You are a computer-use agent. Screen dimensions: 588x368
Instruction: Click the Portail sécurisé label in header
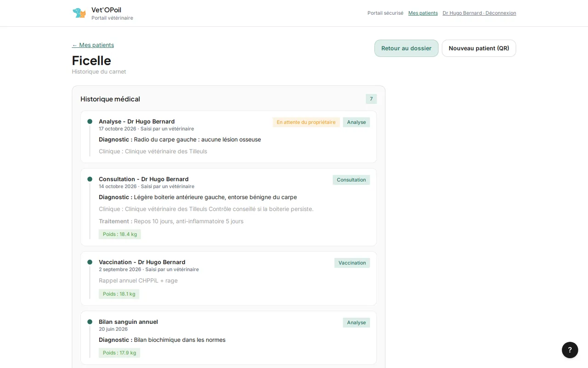pos(385,13)
